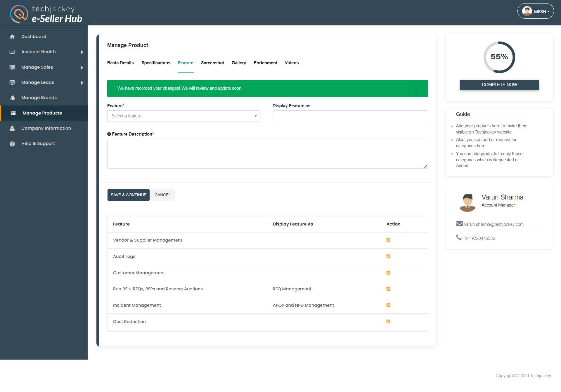
Task: Click the Dashboard home icon
Action: point(12,37)
